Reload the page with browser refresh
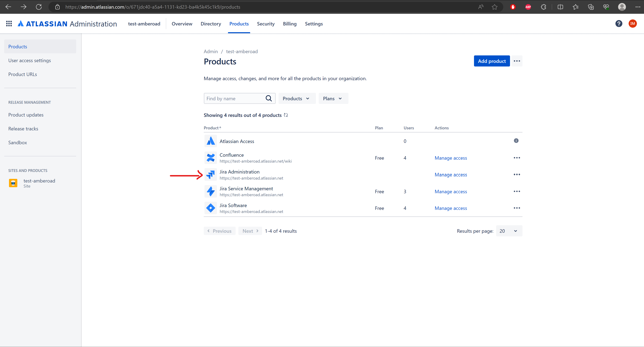Screen dimensions: 644x347 click(x=39, y=7)
